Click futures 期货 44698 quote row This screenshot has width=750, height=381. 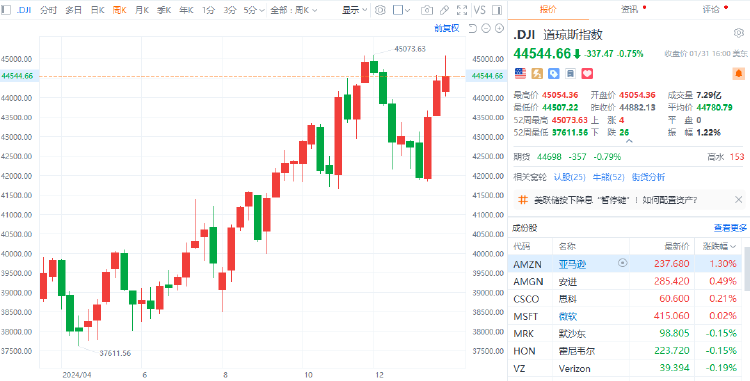click(629, 156)
